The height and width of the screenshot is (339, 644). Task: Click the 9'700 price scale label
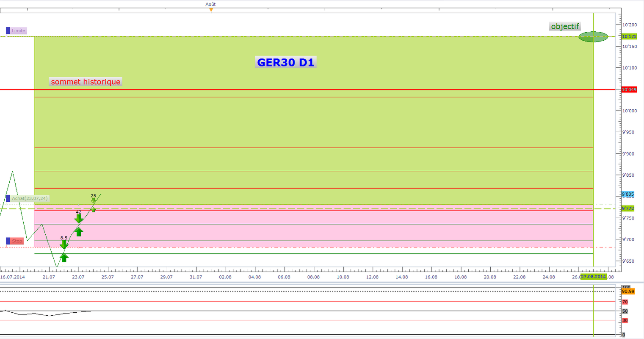tap(628, 239)
